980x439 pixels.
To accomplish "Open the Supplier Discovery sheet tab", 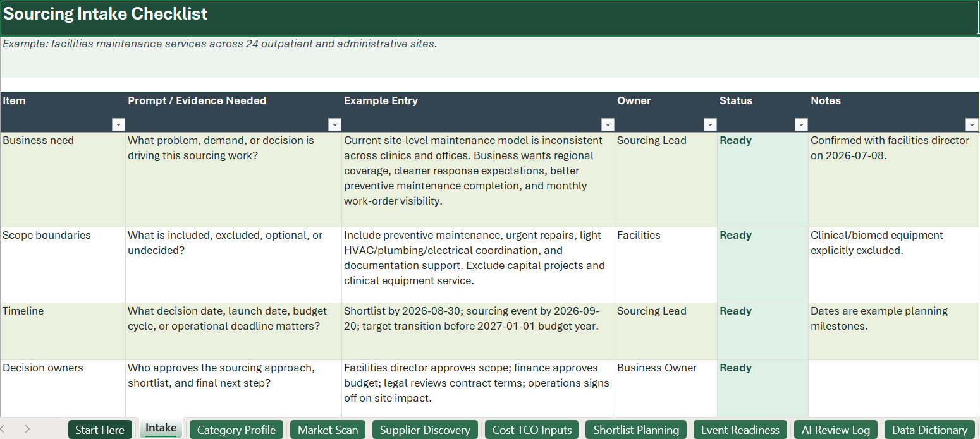I will tap(425, 430).
